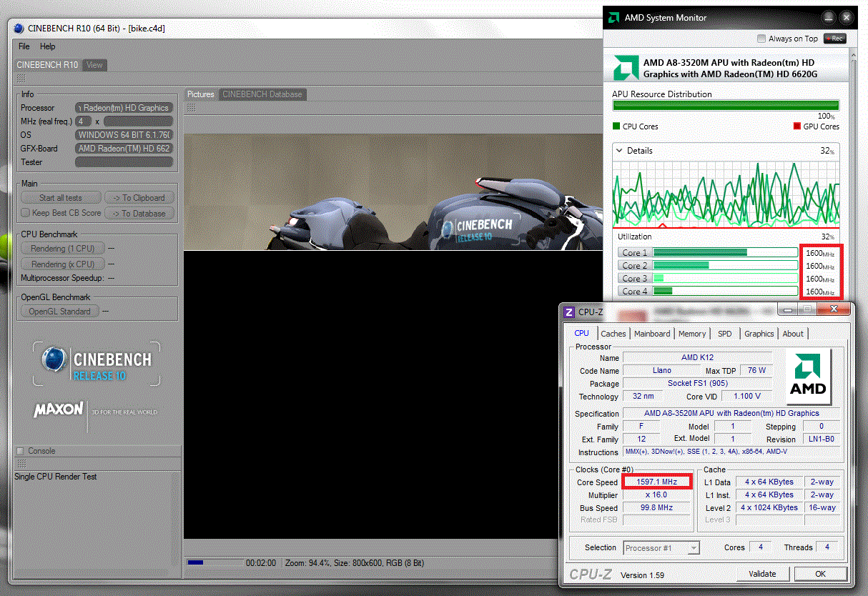
Task: Click the motorcycle render preview image
Action: pos(393,192)
